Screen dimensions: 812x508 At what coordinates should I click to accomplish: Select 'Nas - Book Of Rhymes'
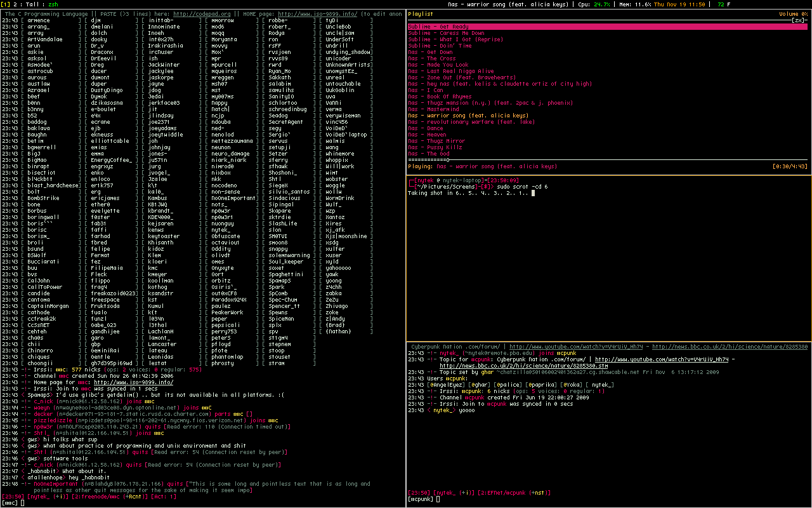(440, 97)
